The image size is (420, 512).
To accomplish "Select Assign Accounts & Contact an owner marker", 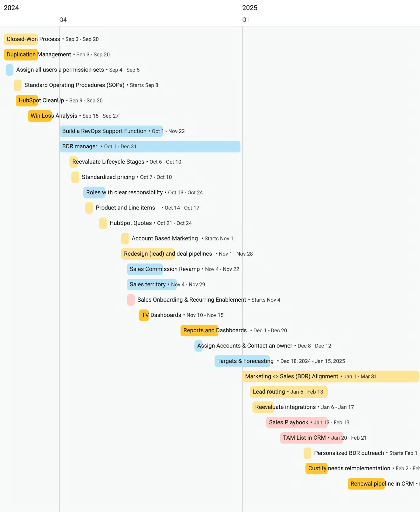I will [x=198, y=346].
